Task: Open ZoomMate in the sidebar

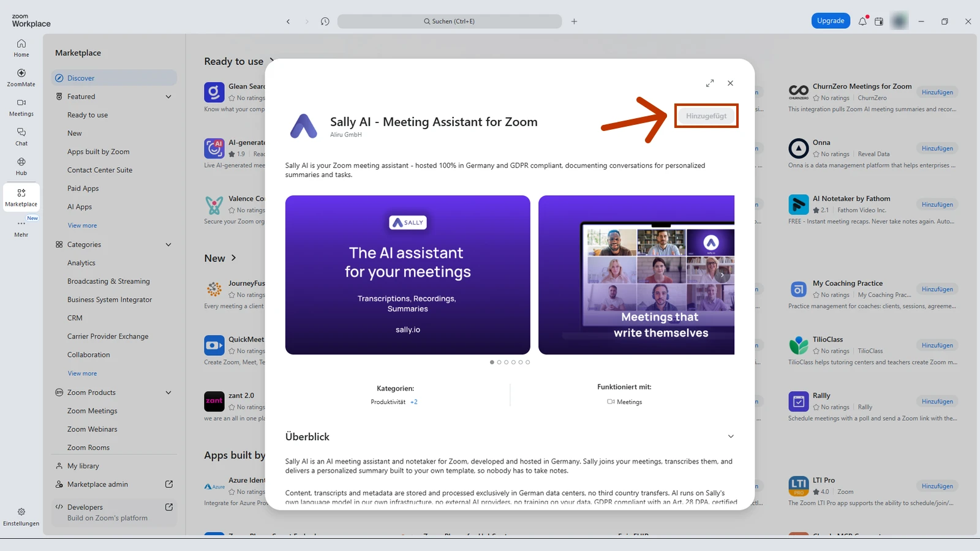Action: pyautogui.click(x=21, y=78)
